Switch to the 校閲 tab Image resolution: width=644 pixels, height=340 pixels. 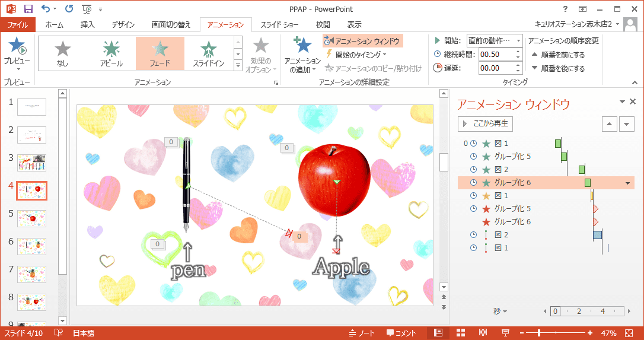(323, 25)
